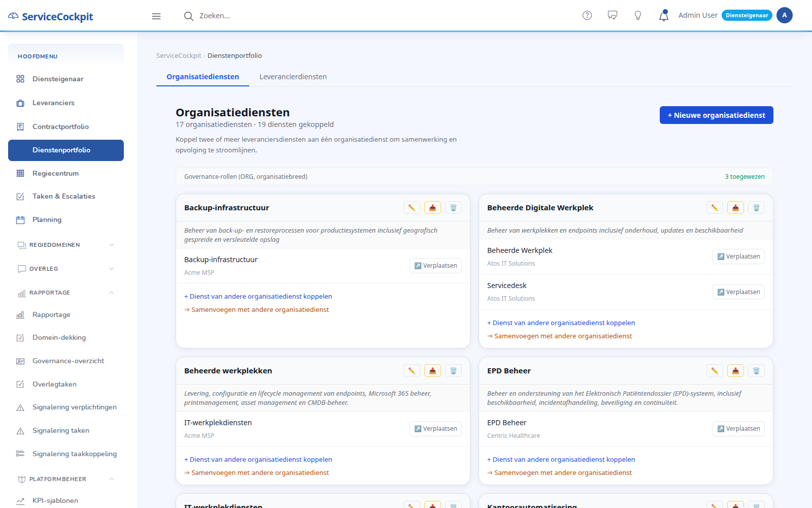Click the ServiceCockpit logo
Image resolution: width=812 pixels, height=508 pixels.
click(x=51, y=16)
